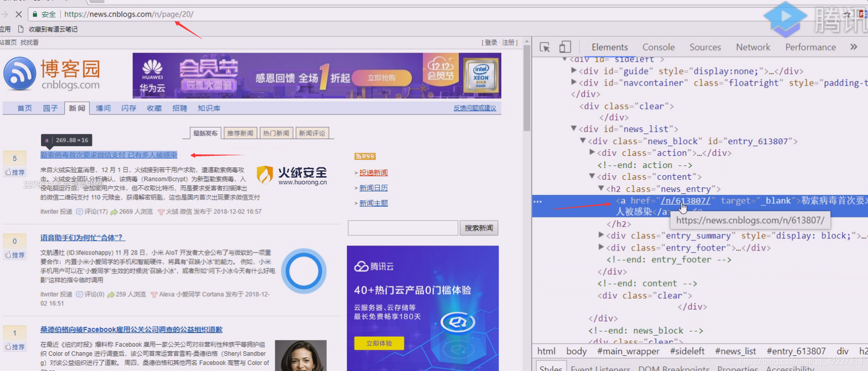Screen dimensions: 868x371
Task: Click the 火绒安全 thumbnail image
Action: [x=292, y=175]
